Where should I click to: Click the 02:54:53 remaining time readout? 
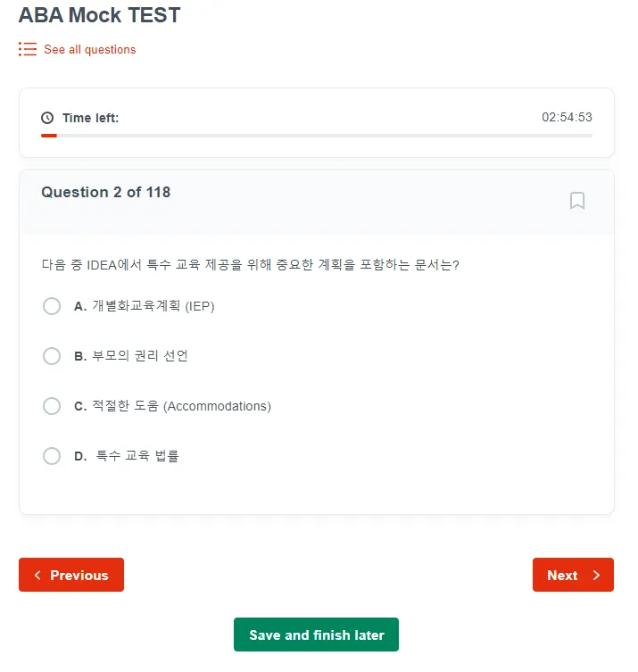pos(567,118)
